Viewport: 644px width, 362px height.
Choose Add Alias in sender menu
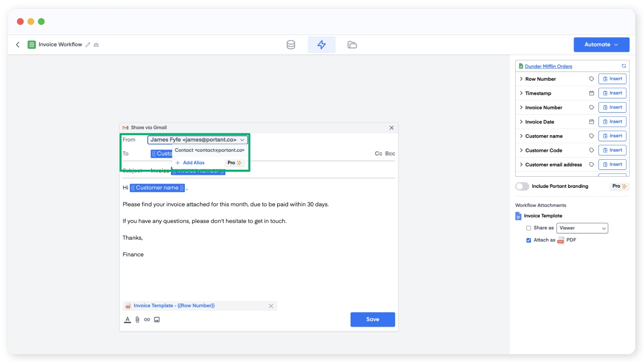point(193,162)
